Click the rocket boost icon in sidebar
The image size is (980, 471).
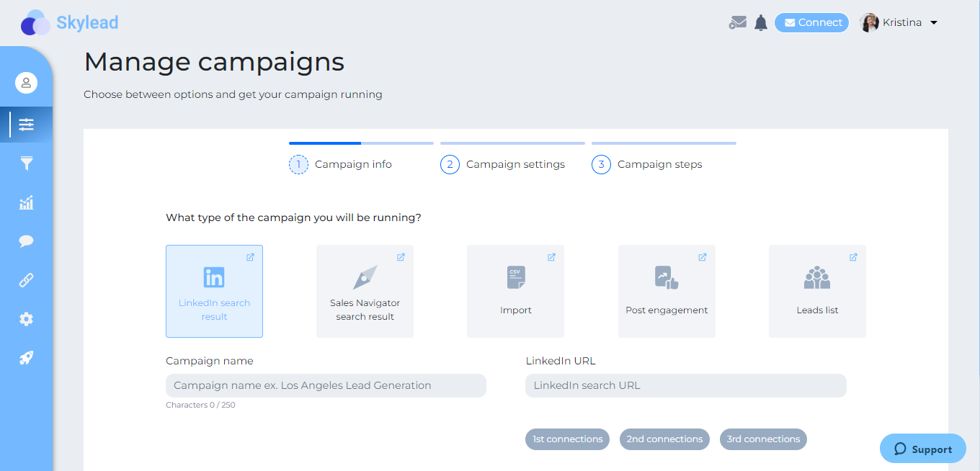27,358
